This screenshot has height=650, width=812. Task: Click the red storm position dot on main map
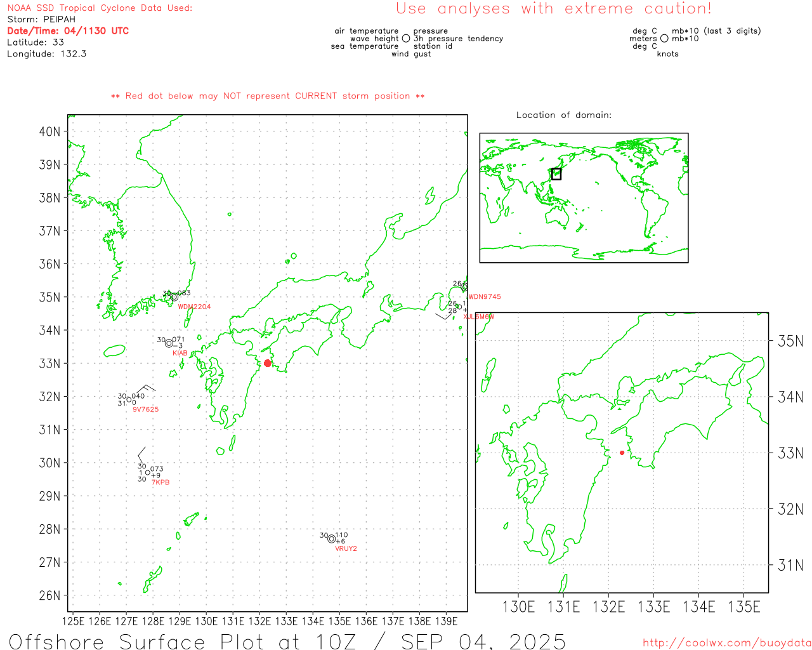point(268,363)
